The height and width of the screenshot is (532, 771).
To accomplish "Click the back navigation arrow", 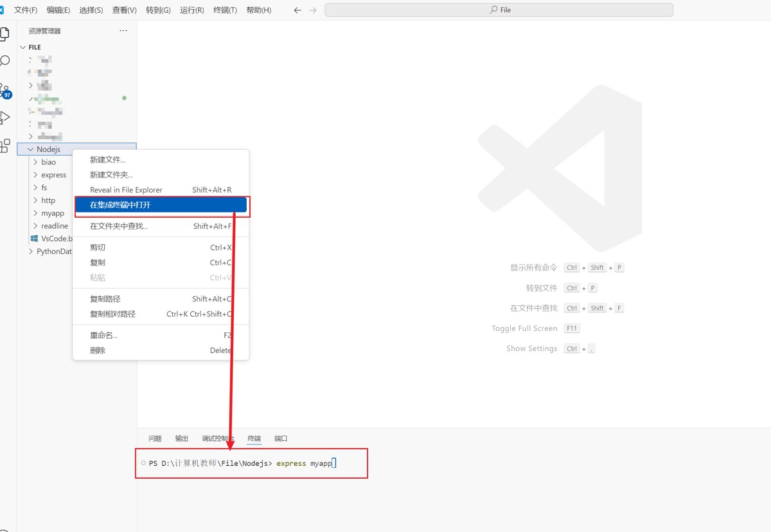I will tap(297, 10).
